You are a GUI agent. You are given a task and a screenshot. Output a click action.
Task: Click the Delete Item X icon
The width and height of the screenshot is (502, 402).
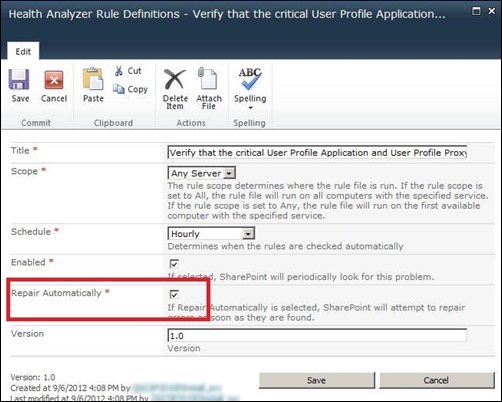point(175,79)
